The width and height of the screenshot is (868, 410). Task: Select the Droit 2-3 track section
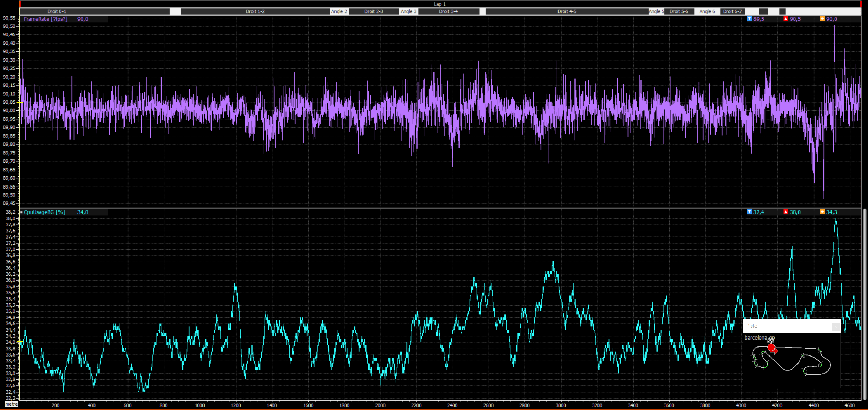(x=374, y=11)
